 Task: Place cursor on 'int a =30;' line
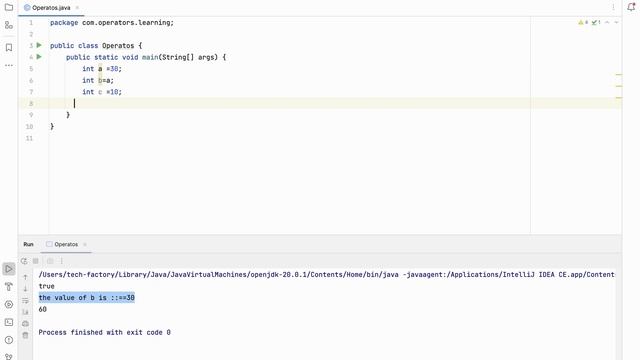102,69
